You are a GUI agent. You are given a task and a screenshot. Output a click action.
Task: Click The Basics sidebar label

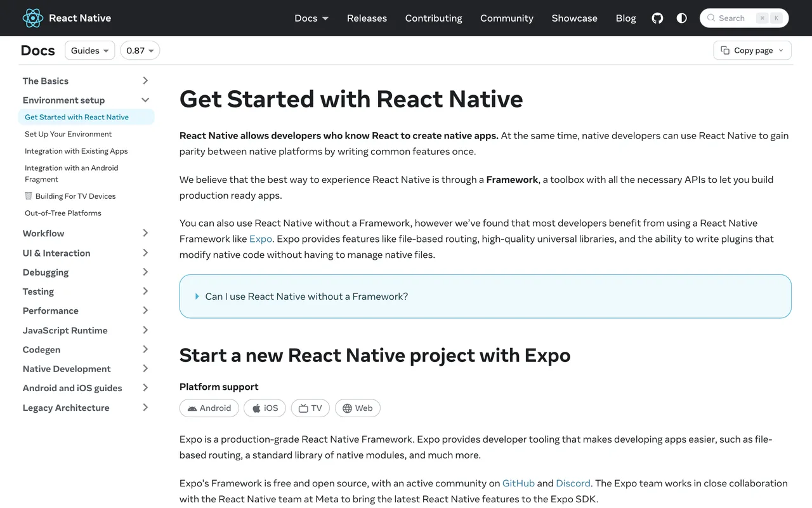(46, 81)
